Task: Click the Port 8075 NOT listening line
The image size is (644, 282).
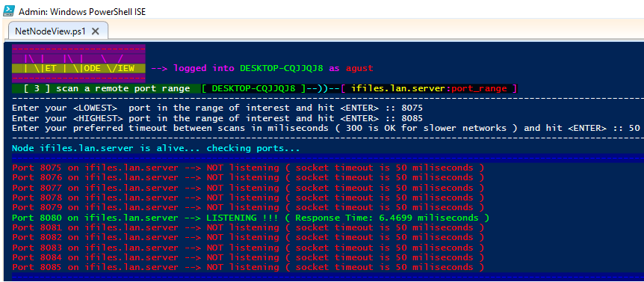Action: (248, 168)
